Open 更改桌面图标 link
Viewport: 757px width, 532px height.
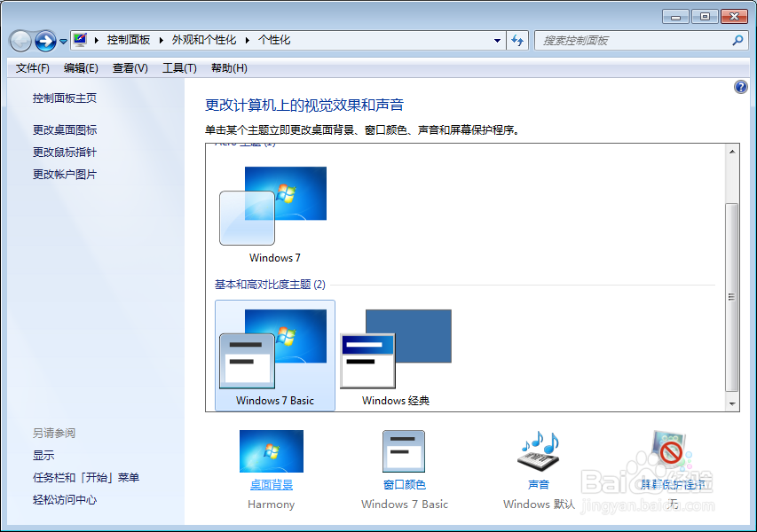[65, 130]
